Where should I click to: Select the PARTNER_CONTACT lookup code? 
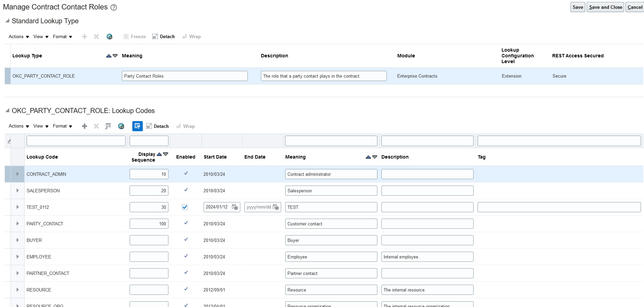click(48, 273)
